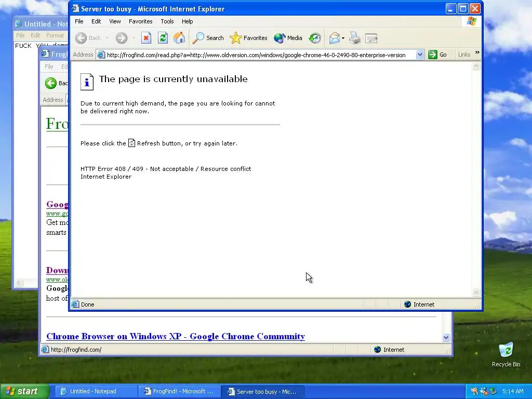Open the File menu in Server too busy window

click(x=79, y=21)
